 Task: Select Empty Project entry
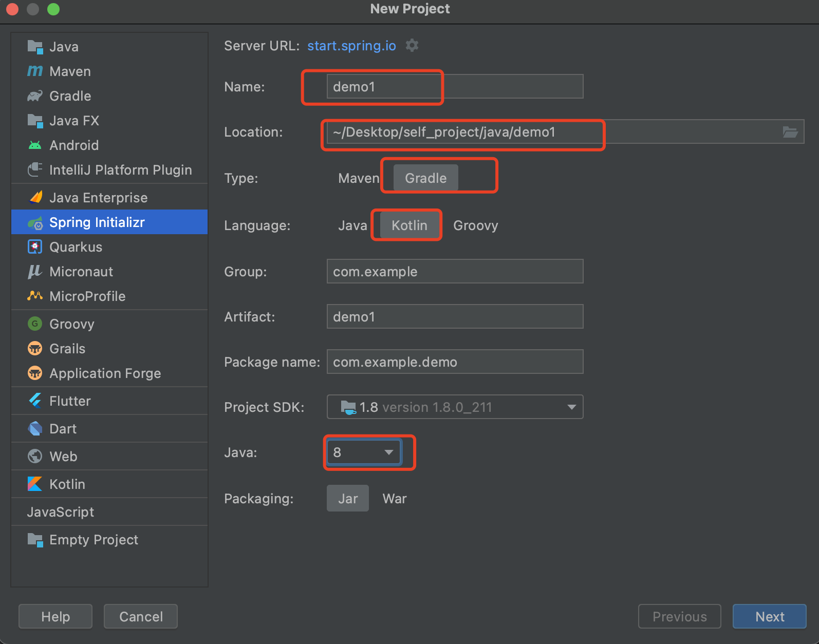pyautogui.click(x=109, y=539)
